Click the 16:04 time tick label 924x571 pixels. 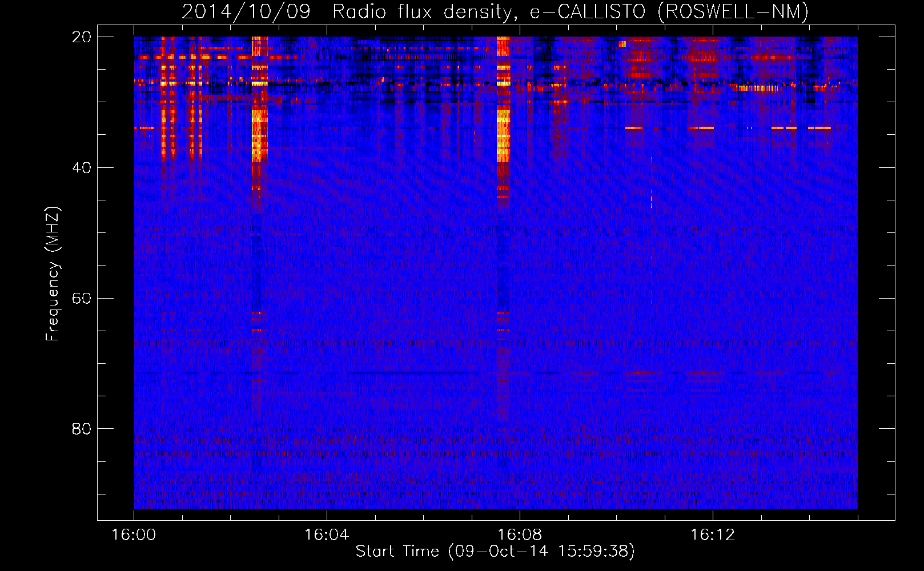point(327,535)
